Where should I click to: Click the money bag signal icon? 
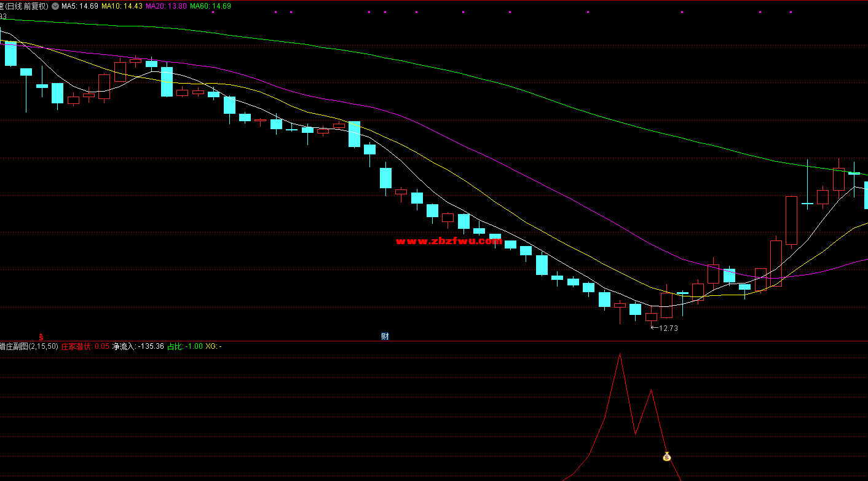pos(667,456)
